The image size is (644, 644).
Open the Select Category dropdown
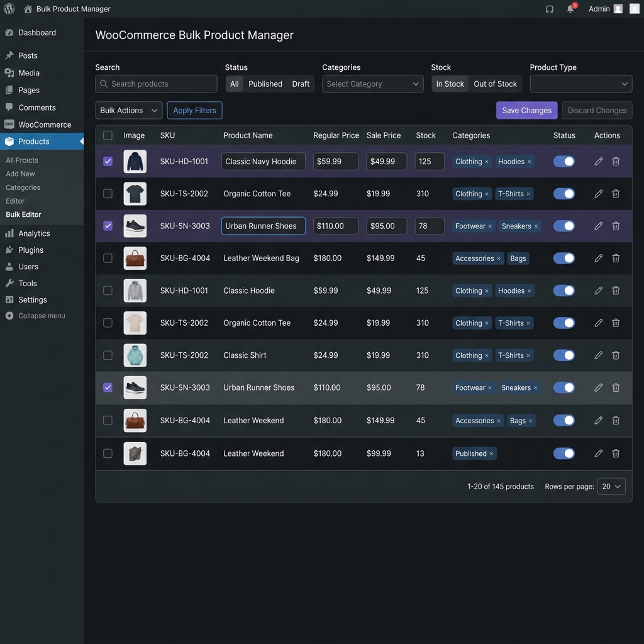pyautogui.click(x=372, y=84)
